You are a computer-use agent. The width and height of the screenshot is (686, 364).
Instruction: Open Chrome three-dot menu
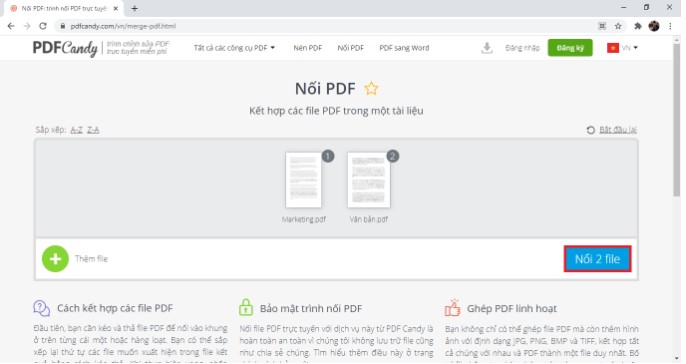(670, 26)
